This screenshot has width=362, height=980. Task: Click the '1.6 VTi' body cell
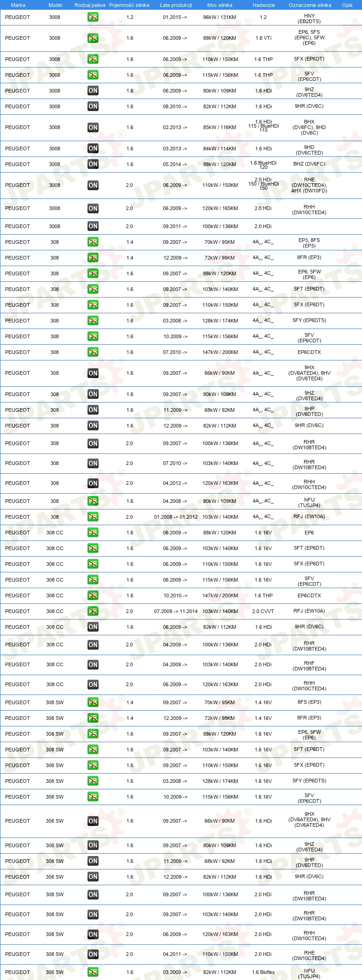263,38
